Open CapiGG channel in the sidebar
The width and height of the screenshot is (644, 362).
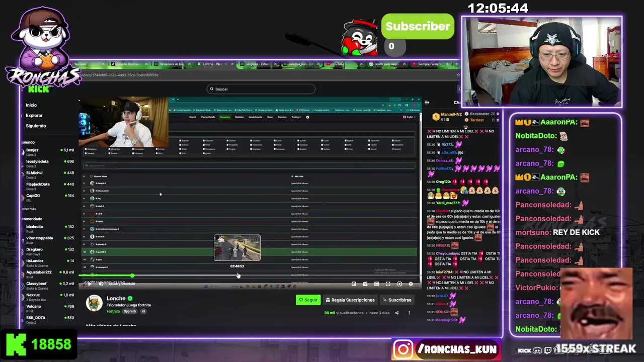pyautogui.click(x=48, y=197)
